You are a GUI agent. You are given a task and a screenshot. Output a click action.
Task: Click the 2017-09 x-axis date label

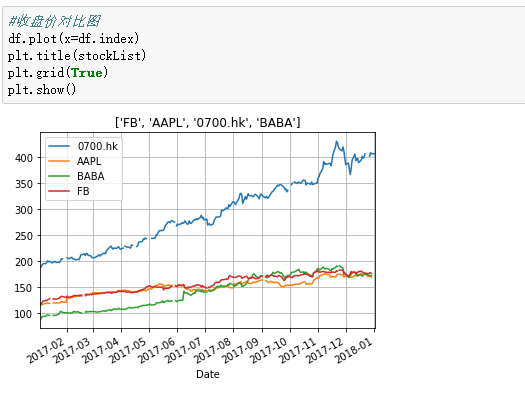coord(241,350)
